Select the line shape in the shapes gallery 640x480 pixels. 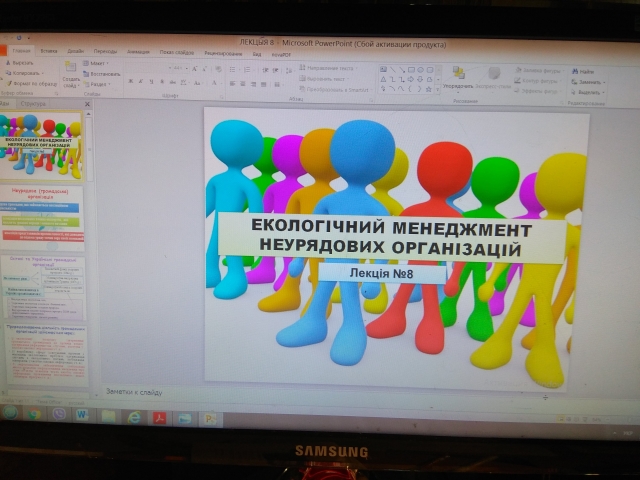click(x=393, y=70)
